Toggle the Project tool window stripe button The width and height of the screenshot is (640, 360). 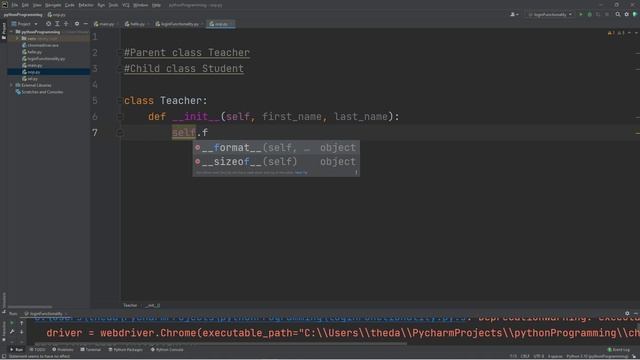point(4,31)
